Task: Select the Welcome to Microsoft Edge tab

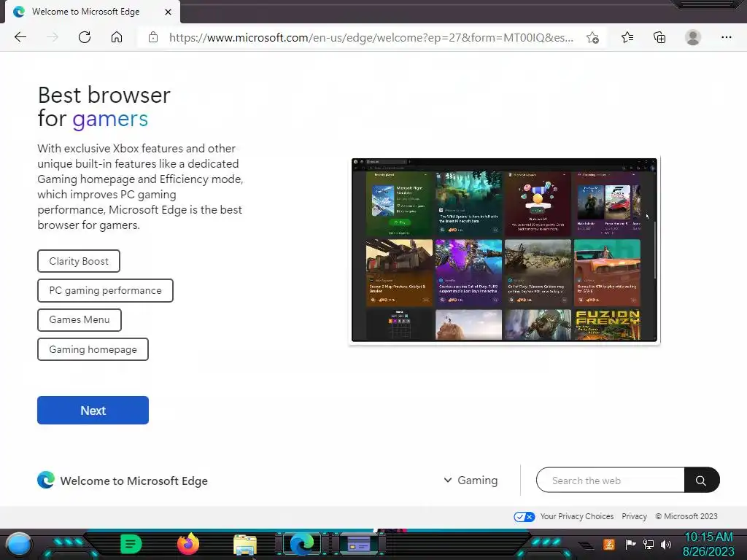Action: [93, 12]
